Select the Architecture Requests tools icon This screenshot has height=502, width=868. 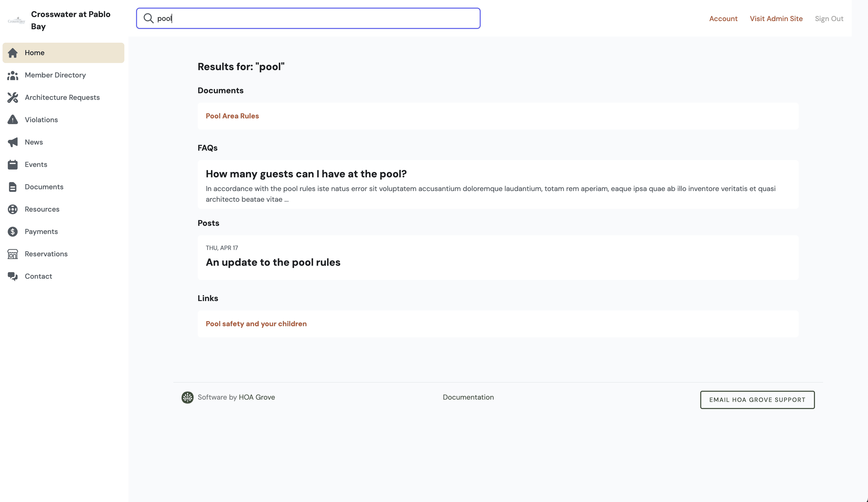coord(13,98)
